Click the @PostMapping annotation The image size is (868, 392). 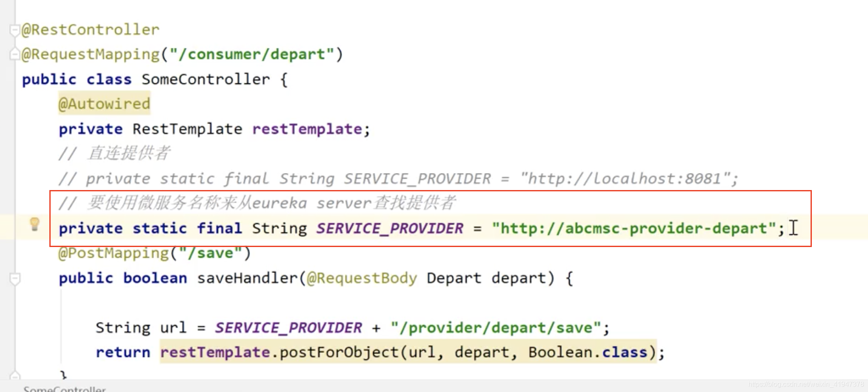(x=114, y=253)
